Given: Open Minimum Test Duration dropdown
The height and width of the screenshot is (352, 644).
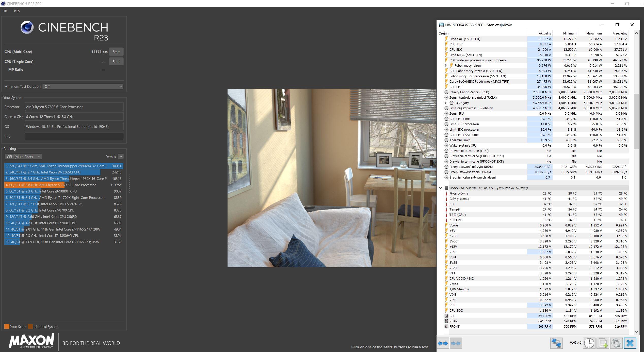Looking at the screenshot, I should (83, 86).
